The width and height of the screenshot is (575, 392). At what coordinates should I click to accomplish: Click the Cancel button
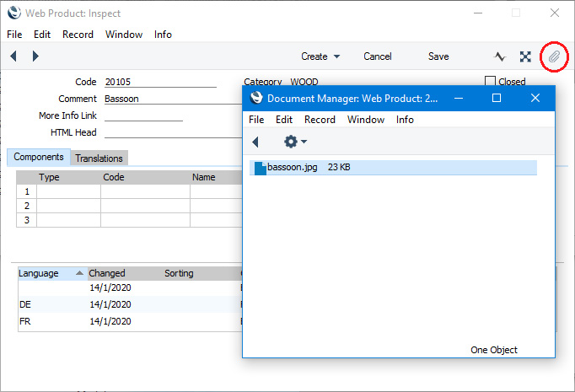[x=378, y=56]
